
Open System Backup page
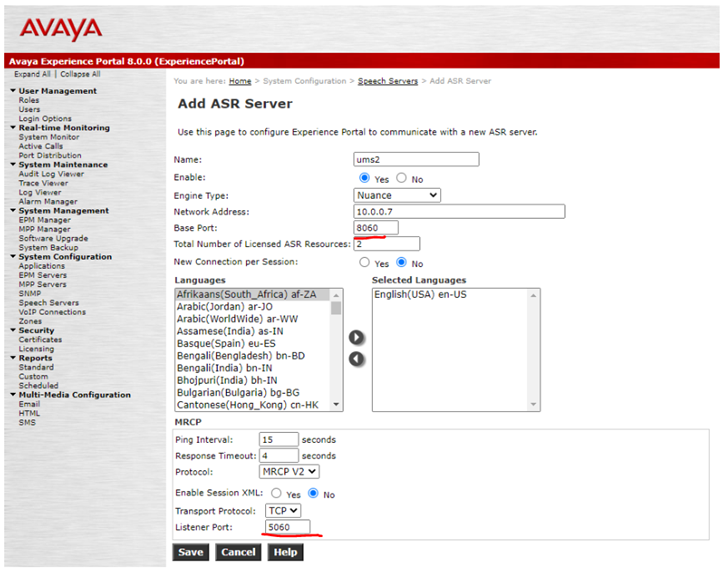tap(48, 248)
